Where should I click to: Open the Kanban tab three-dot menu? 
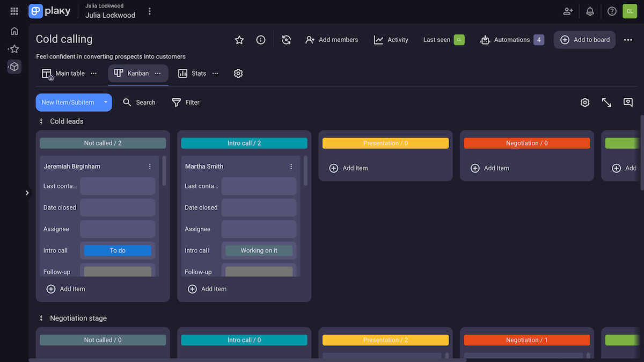coord(157,73)
